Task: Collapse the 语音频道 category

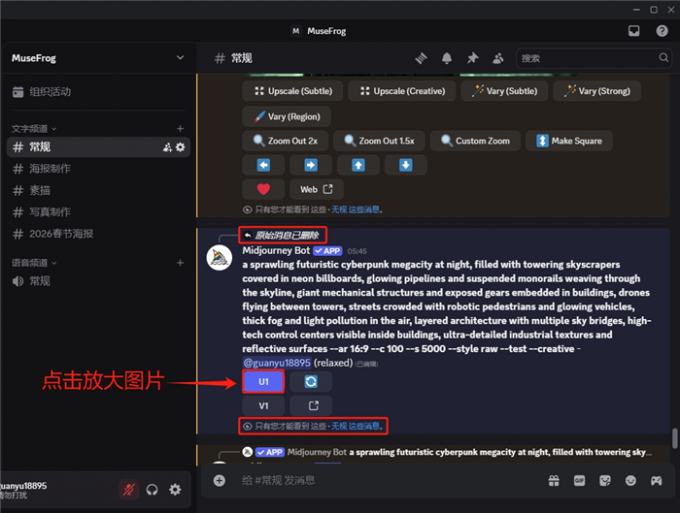Action: [34, 262]
